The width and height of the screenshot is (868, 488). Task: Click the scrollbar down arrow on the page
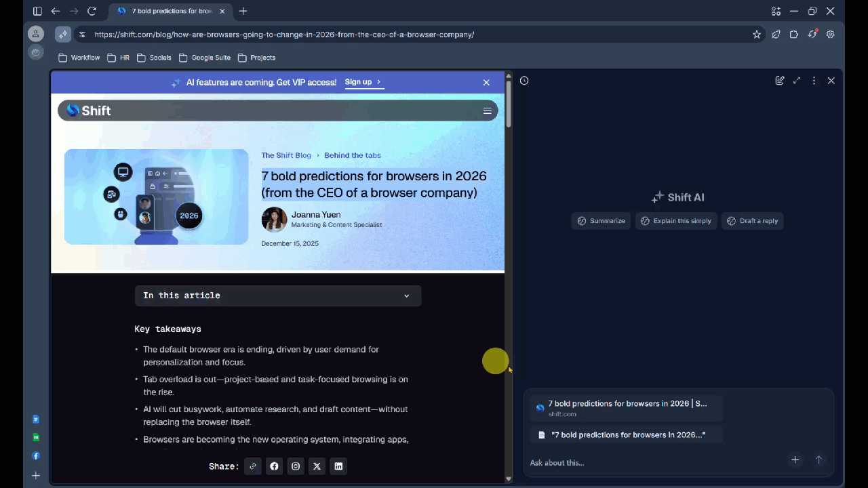coord(509,479)
